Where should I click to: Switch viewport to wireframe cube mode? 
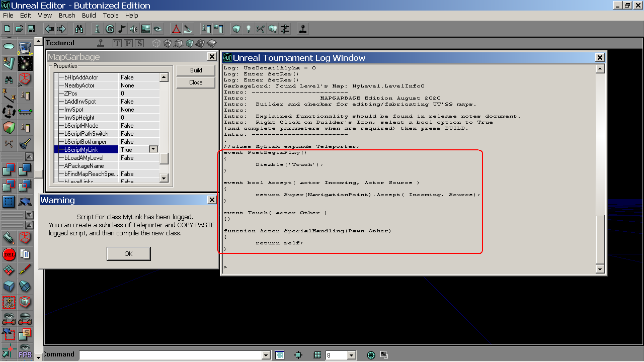click(156, 43)
